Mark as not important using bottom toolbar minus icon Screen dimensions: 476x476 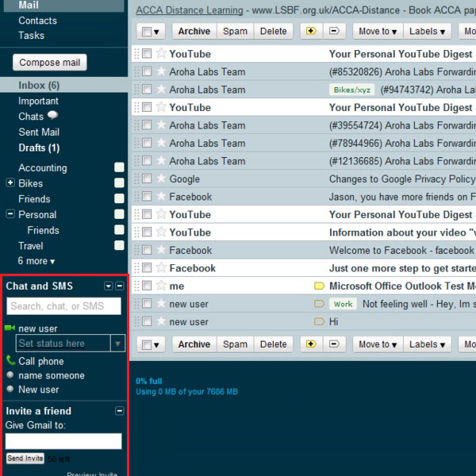[x=334, y=344]
